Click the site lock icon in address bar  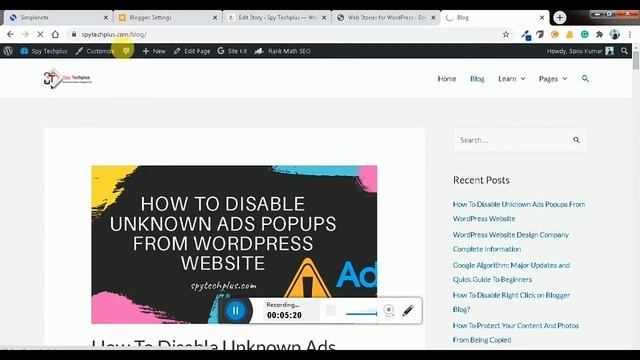click(74, 34)
